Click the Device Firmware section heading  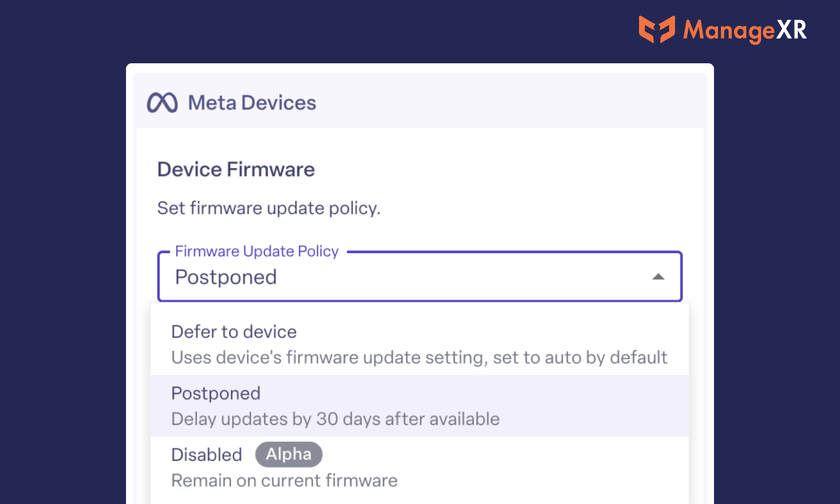pos(236,170)
